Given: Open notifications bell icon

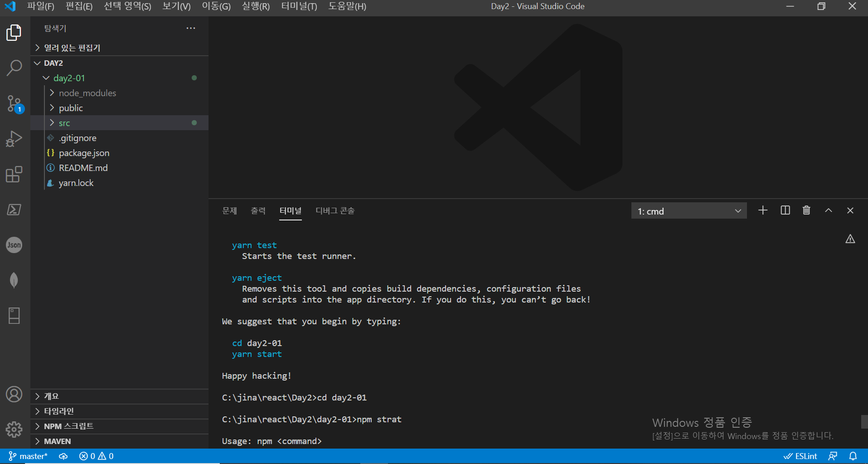Looking at the screenshot, I should tap(853, 456).
